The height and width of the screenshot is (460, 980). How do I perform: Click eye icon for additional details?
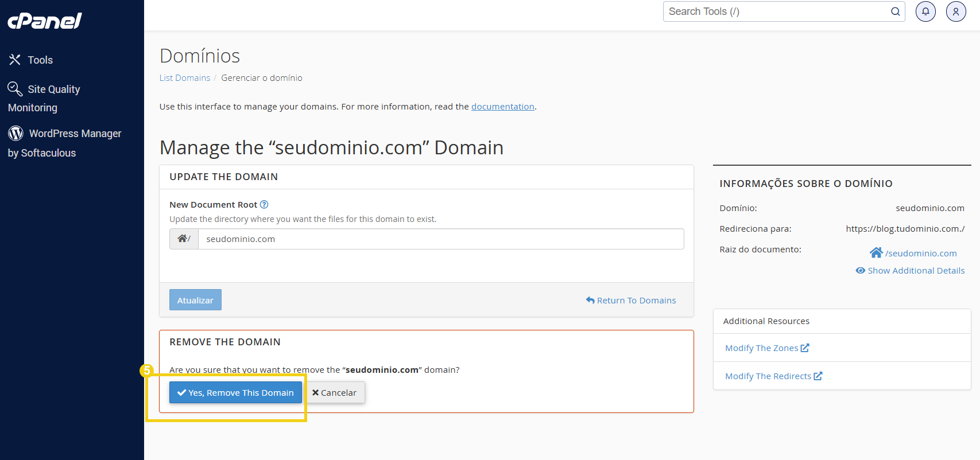pyautogui.click(x=861, y=271)
